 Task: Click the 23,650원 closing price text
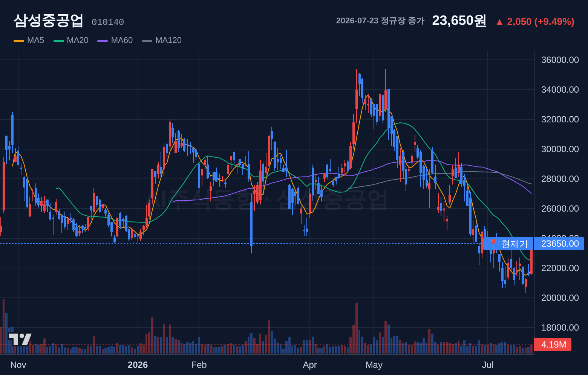pos(459,20)
